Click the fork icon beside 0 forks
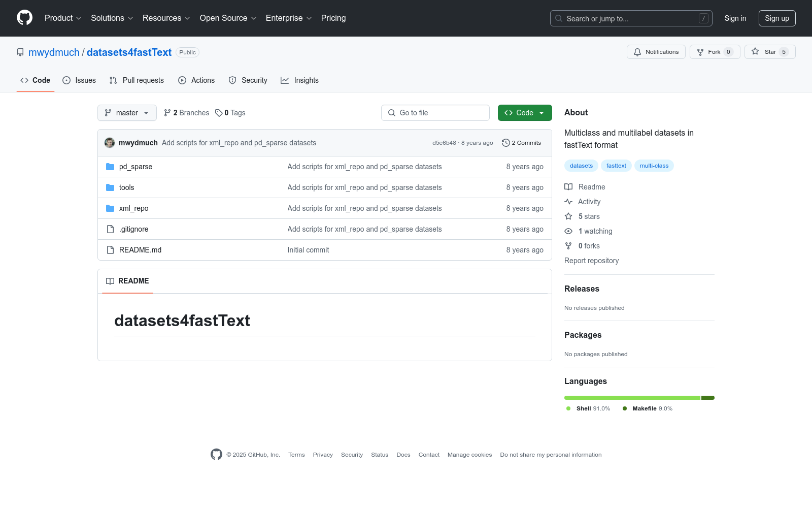 (568, 246)
